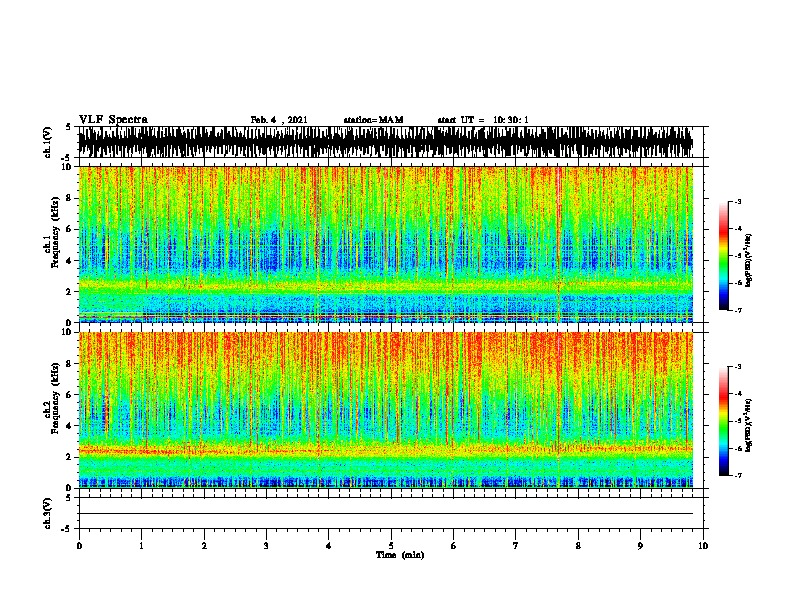Select the "Feb. 4, 2021" date label
Image resolution: width=792 pixels, height=612 pixels.
click(279, 120)
